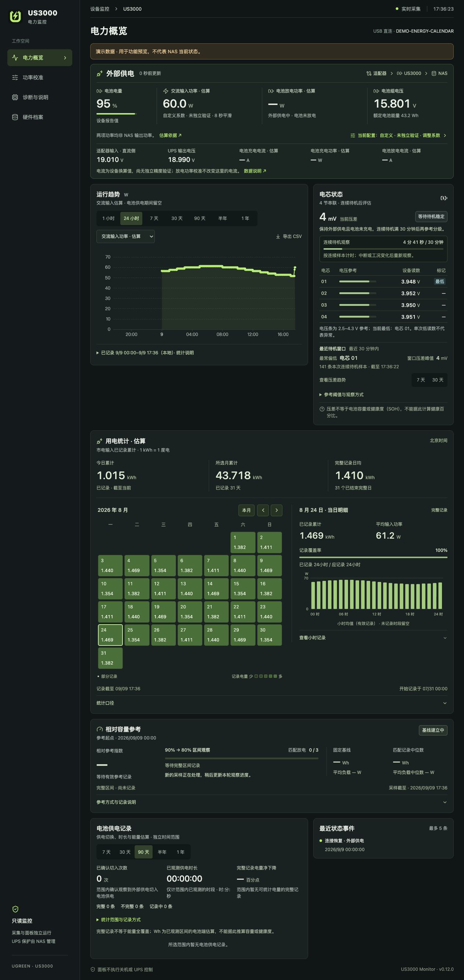This screenshot has width=464, height=980.
Task: Click the 电力概览 waveform icon in sidebar
Action: [x=15, y=57]
